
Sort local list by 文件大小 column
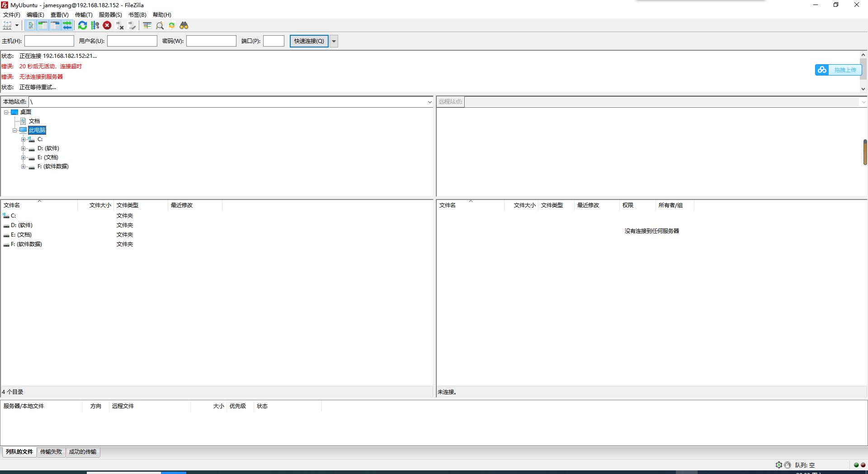point(95,205)
